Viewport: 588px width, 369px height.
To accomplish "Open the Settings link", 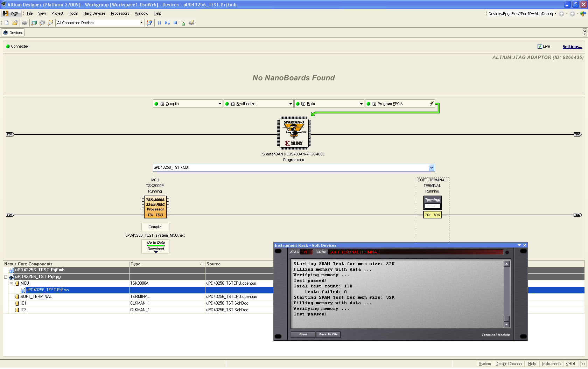I will [572, 47].
